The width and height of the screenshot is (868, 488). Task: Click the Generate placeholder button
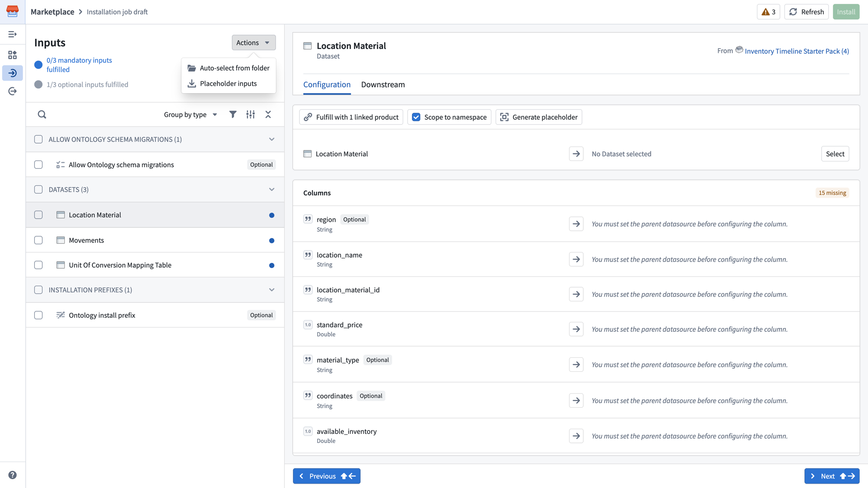[539, 117]
